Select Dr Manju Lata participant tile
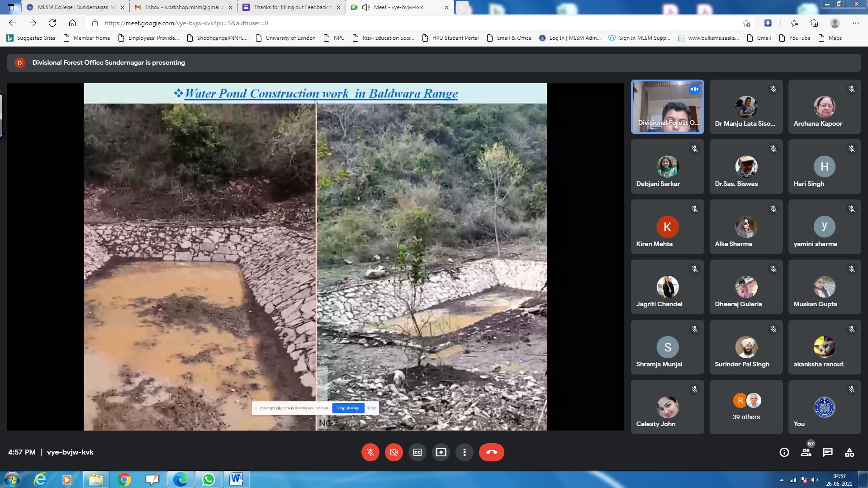868x488 pixels. [746, 107]
